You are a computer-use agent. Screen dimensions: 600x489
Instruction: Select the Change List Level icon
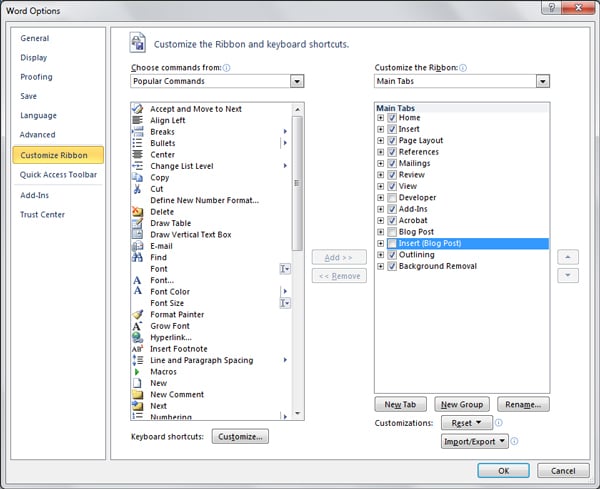click(137, 166)
